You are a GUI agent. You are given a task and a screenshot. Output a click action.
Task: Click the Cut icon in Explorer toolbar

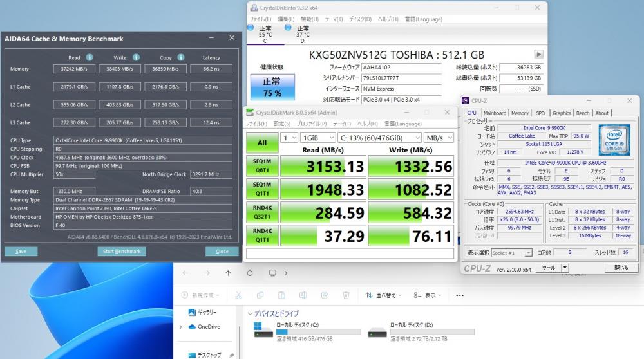(x=239, y=295)
